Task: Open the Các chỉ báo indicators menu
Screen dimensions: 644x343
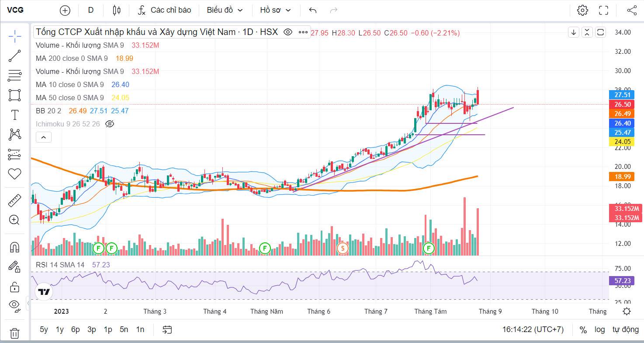Action: [164, 10]
